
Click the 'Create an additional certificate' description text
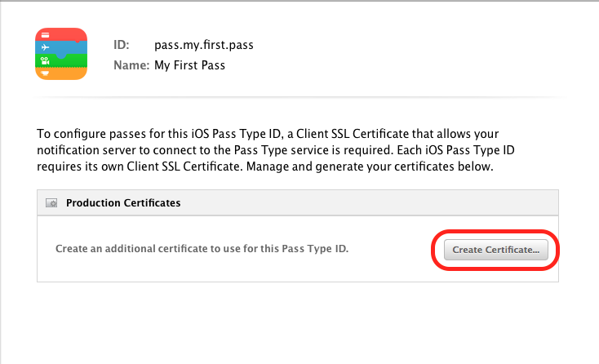[x=202, y=249]
